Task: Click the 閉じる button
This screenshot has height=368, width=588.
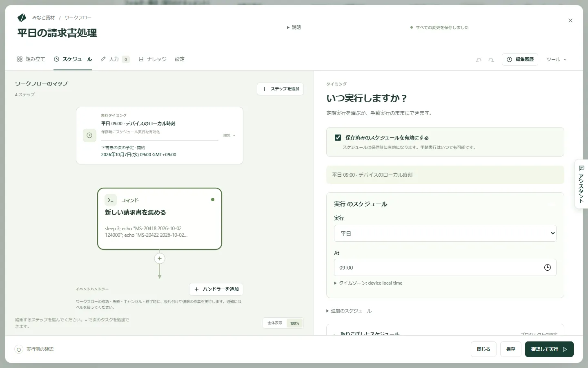Action: [x=483, y=349]
